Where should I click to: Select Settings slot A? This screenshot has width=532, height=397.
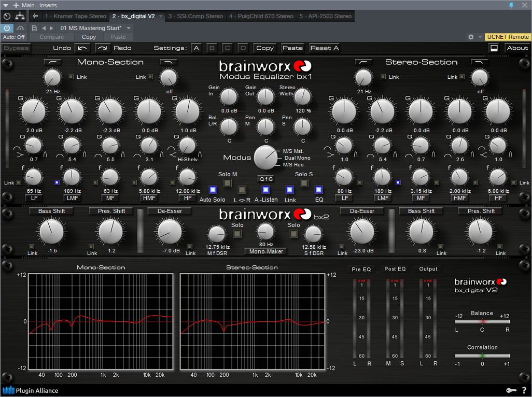(196, 48)
